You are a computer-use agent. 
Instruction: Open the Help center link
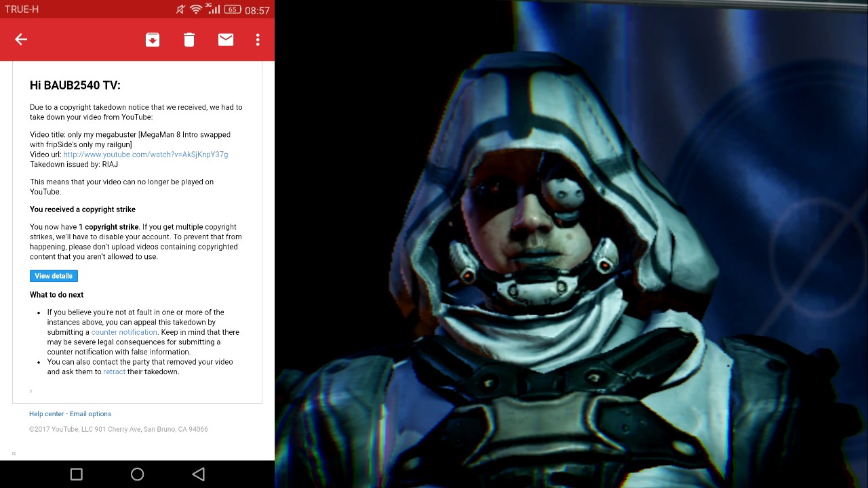click(x=46, y=413)
